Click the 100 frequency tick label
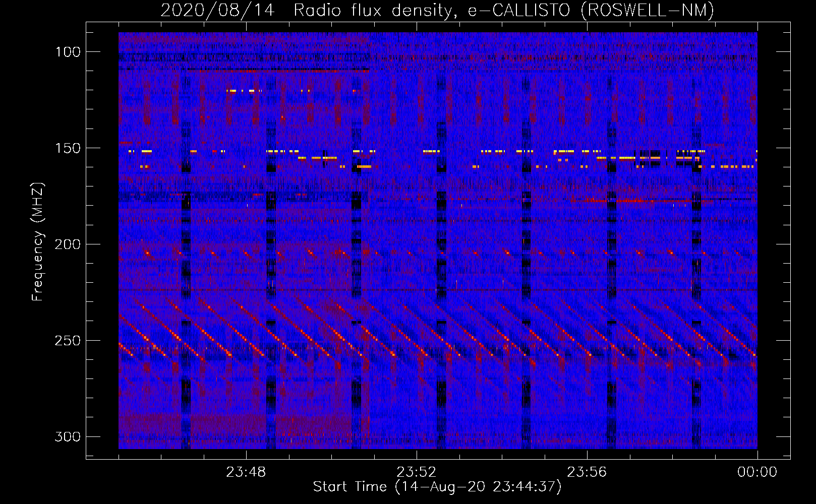Viewport: 816px width, 504px height. [x=68, y=52]
